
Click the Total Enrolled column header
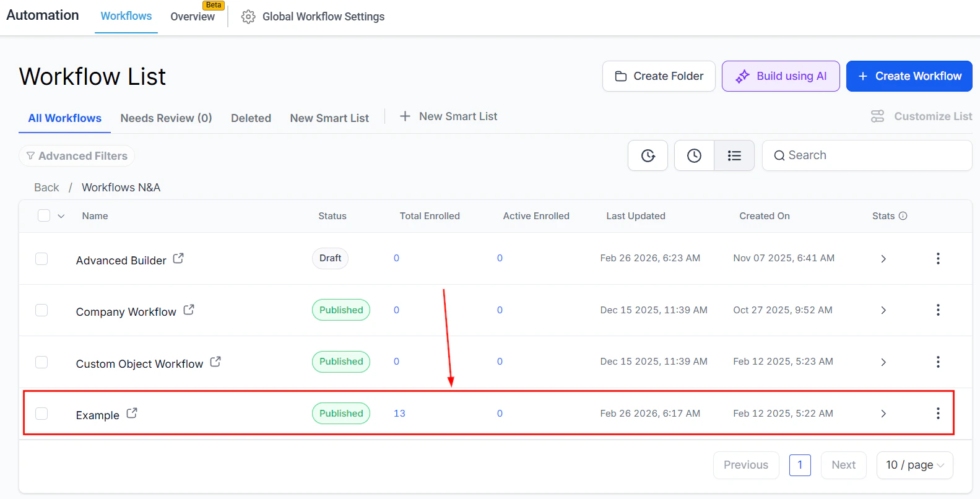pos(430,216)
